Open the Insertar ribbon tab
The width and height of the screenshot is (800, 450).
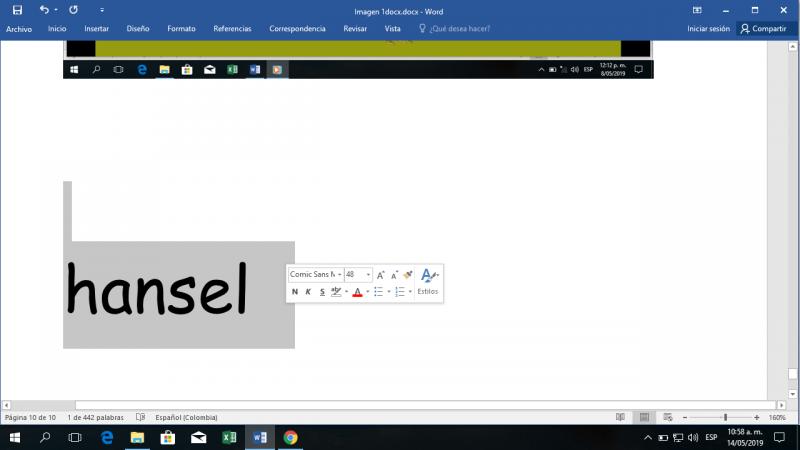(x=97, y=29)
